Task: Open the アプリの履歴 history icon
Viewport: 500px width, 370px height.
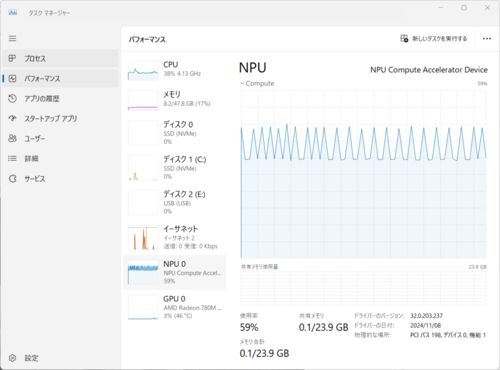Action: (12, 98)
